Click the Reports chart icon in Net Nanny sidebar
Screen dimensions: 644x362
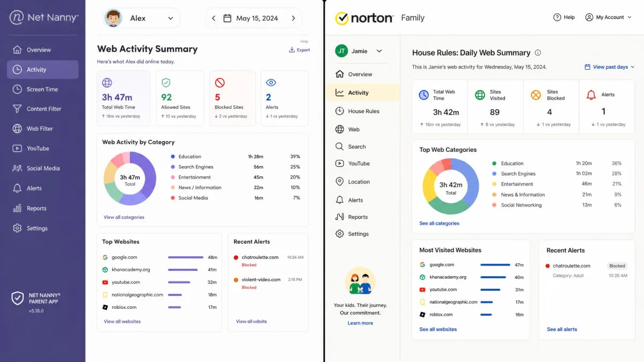tap(17, 208)
